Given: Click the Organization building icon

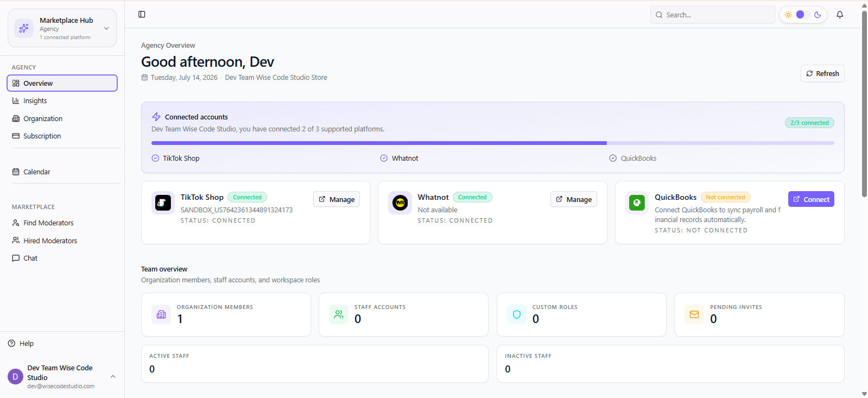Looking at the screenshot, I should (x=16, y=118).
